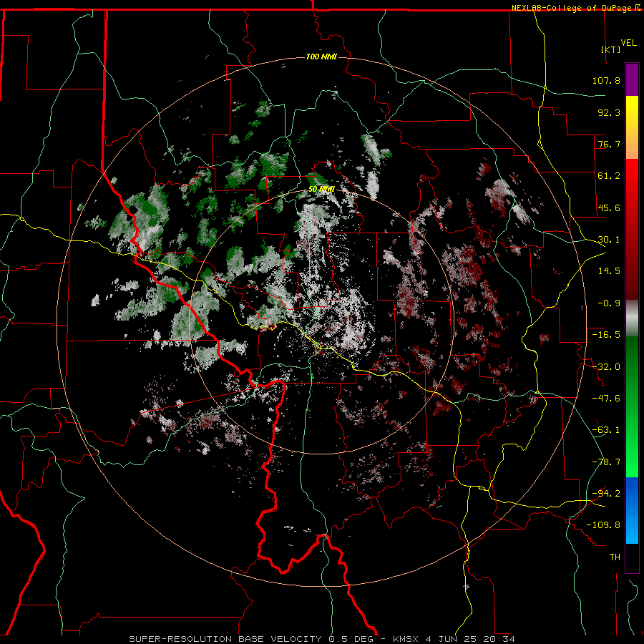The width and height of the screenshot is (644, 644).
Task: Click the -16.5 velocity scale value
Action: (606, 335)
